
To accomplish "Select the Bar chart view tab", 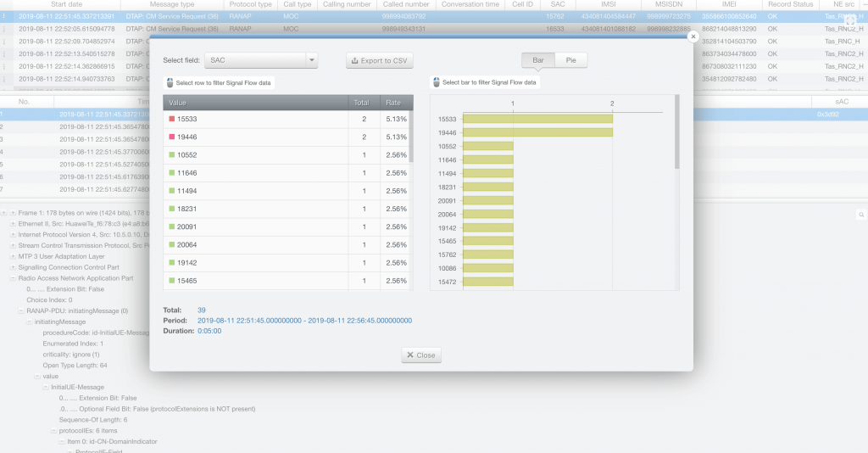I will 537,60.
